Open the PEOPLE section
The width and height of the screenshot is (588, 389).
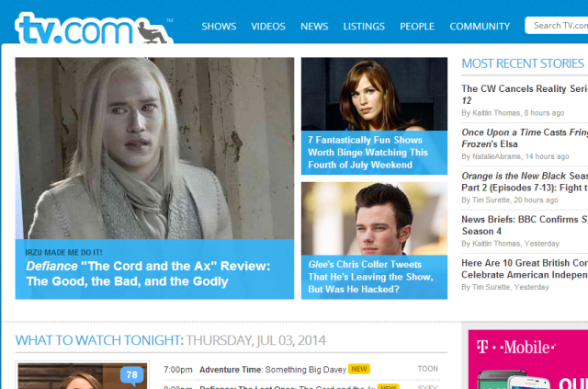417,27
